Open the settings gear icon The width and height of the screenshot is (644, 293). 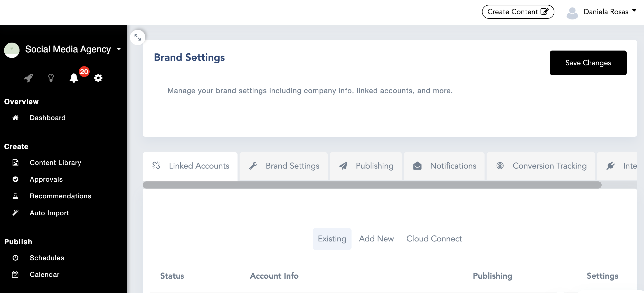[98, 78]
